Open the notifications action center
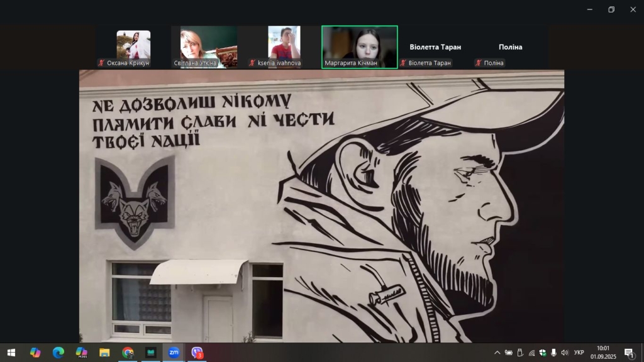Viewport: 644px width, 362px height. 629,353
